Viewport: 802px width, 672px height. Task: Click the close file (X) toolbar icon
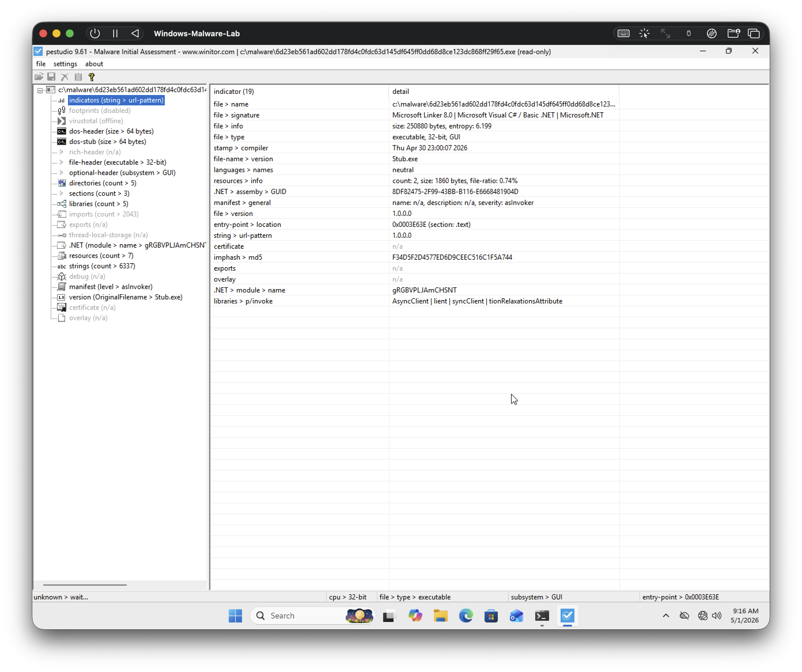point(65,77)
